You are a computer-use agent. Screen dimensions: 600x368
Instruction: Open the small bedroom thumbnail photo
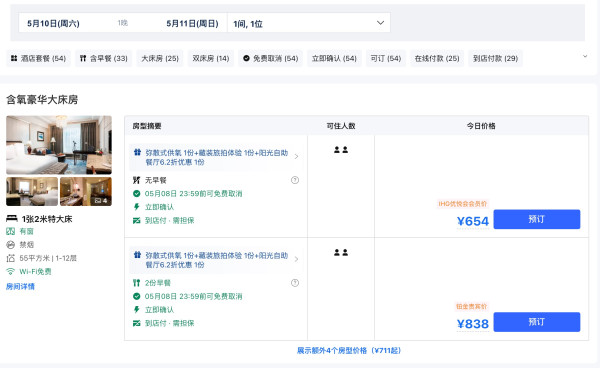click(32, 191)
